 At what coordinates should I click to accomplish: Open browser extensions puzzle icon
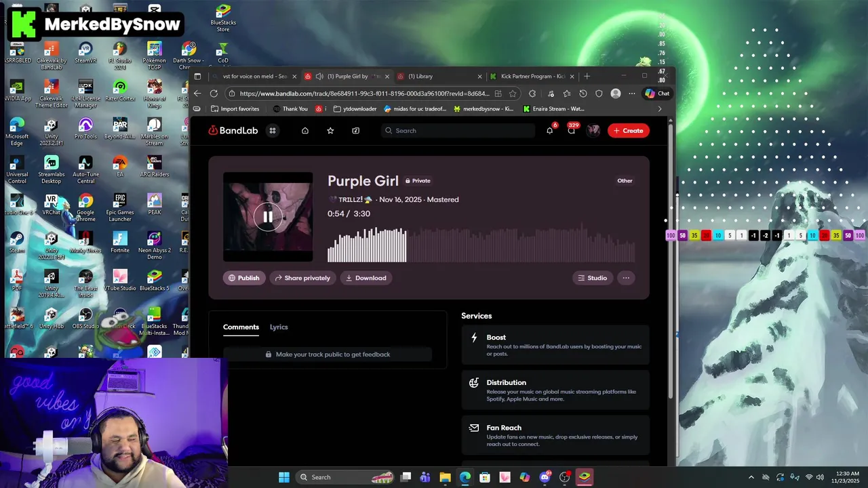tap(532, 94)
